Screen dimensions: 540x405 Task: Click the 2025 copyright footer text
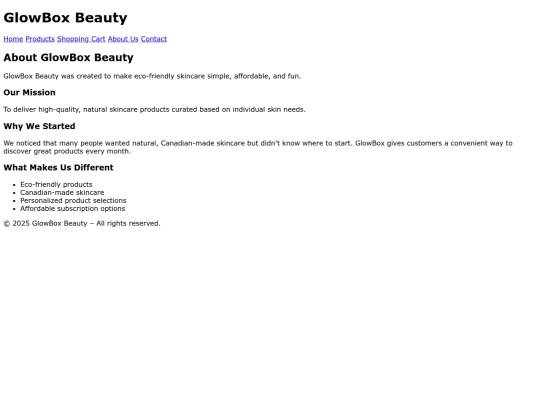(x=82, y=224)
